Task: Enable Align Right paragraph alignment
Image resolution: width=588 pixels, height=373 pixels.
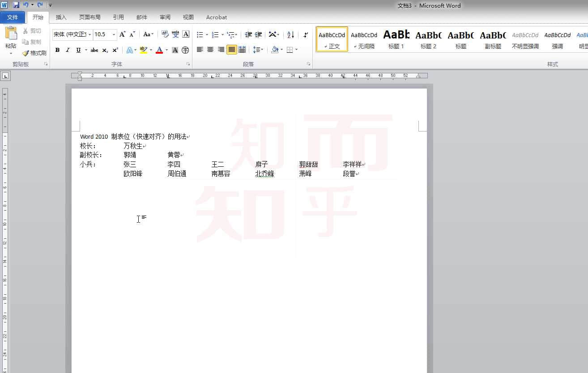Action: click(221, 50)
